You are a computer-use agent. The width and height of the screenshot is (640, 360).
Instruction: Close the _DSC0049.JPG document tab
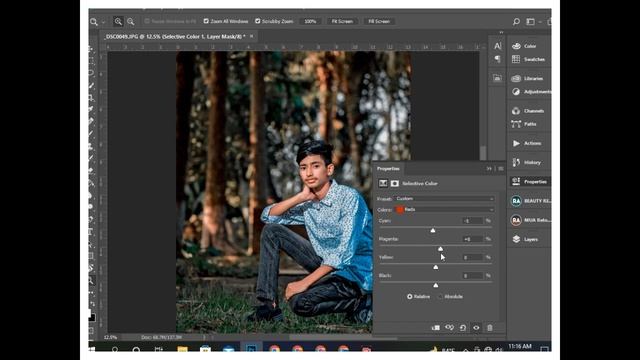pos(251,36)
